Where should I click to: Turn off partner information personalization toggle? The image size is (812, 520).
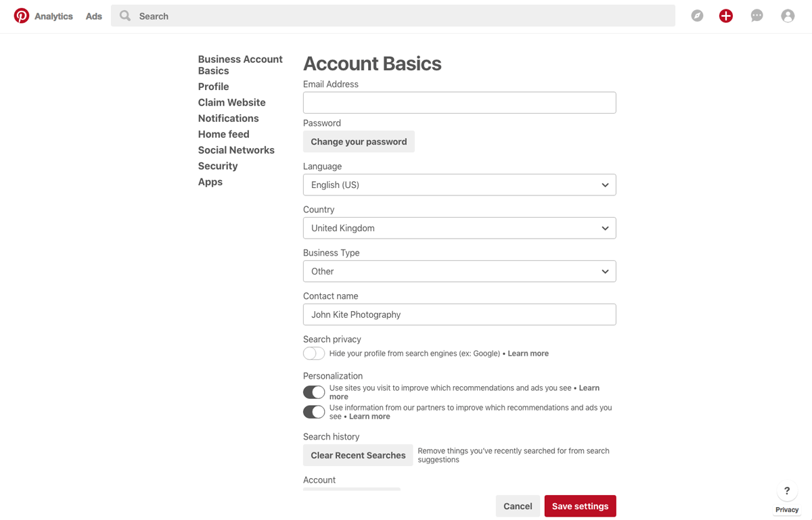click(313, 411)
